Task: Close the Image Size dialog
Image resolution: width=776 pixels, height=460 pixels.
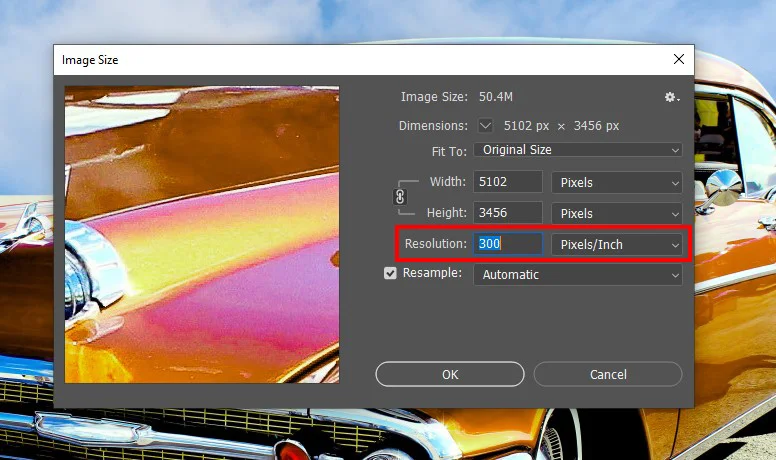Action: pyautogui.click(x=679, y=60)
